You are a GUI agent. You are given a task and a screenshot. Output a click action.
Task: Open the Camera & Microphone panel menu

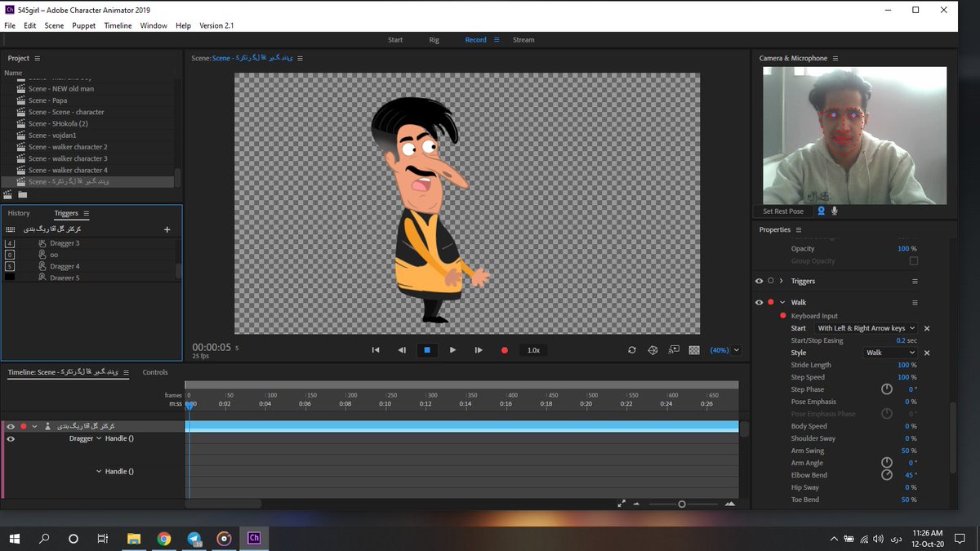click(835, 58)
